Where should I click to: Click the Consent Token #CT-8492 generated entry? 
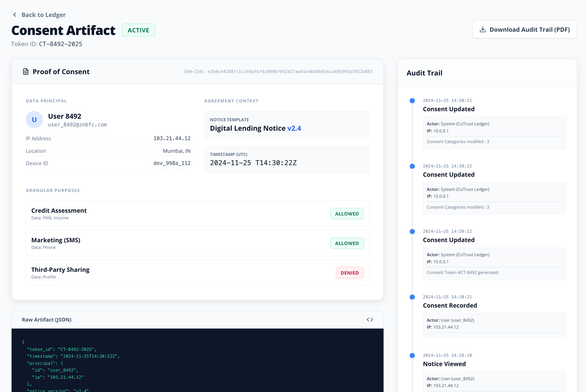pos(462,273)
